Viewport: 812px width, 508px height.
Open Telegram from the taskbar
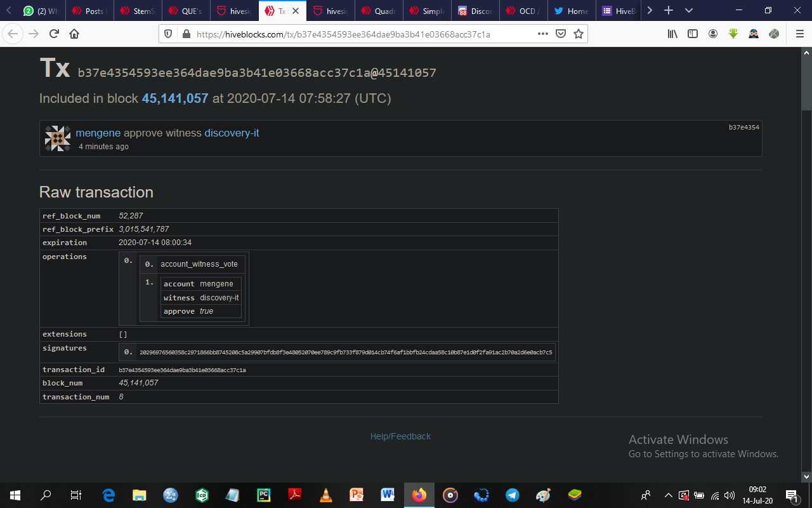click(x=513, y=495)
